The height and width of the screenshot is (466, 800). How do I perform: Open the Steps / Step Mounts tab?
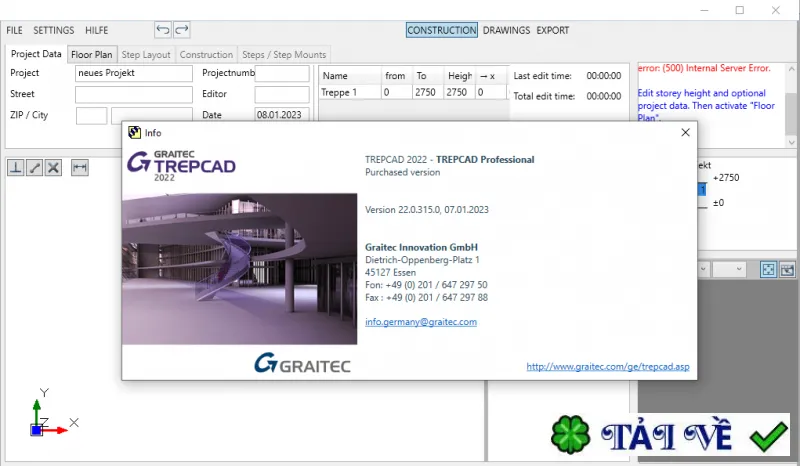click(x=284, y=54)
